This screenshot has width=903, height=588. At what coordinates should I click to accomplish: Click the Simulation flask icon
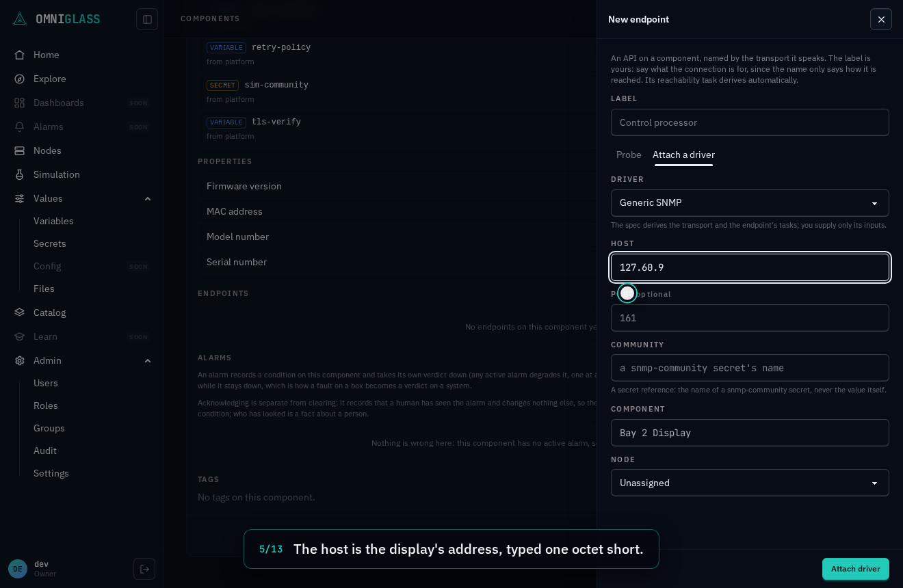(20, 174)
